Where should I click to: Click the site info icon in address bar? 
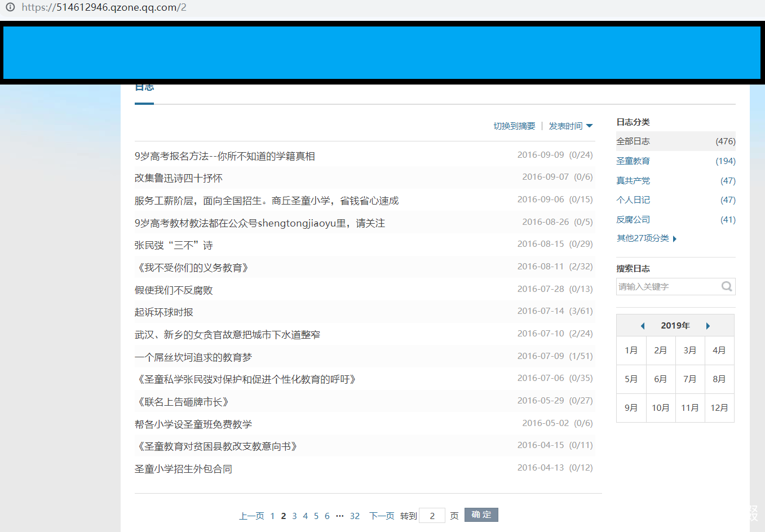click(x=10, y=7)
